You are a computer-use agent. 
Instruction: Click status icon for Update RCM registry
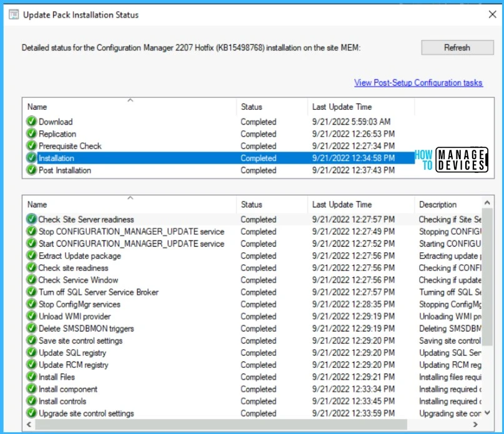(x=31, y=365)
